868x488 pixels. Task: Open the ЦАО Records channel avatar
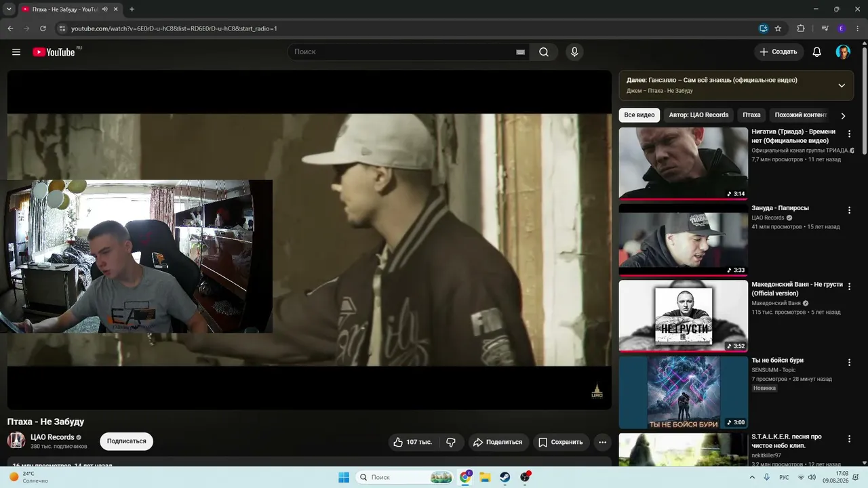(16, 441)
